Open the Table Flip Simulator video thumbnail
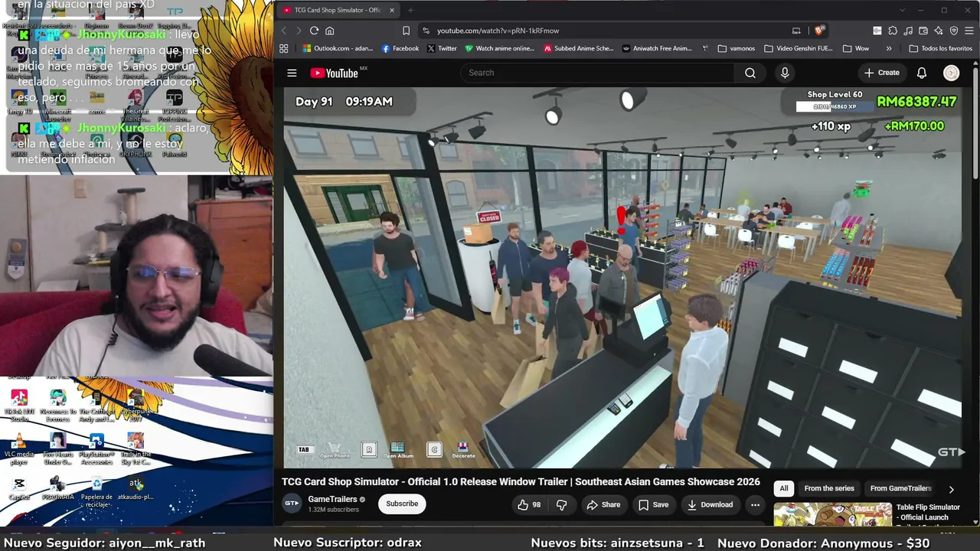 832,514
